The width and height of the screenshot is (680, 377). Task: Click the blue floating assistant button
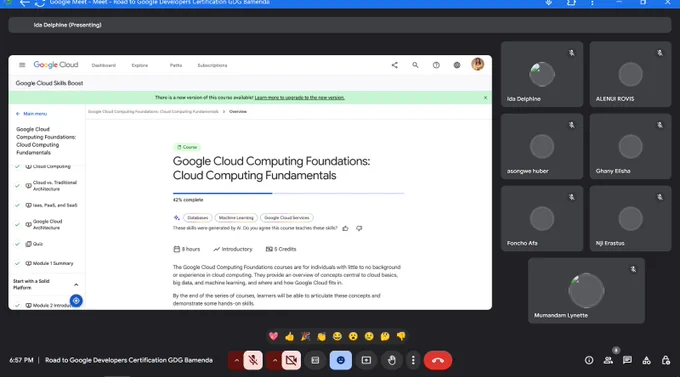click(x=76, y=301)
